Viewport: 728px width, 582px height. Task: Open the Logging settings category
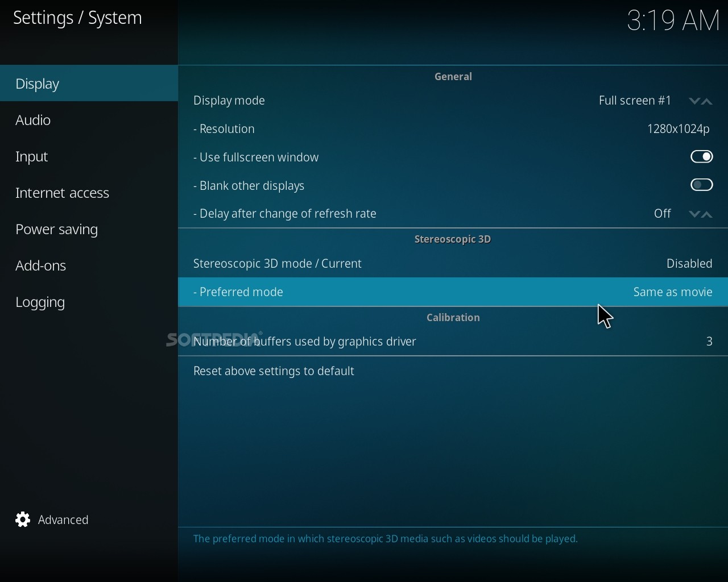[x=89, y=302]
